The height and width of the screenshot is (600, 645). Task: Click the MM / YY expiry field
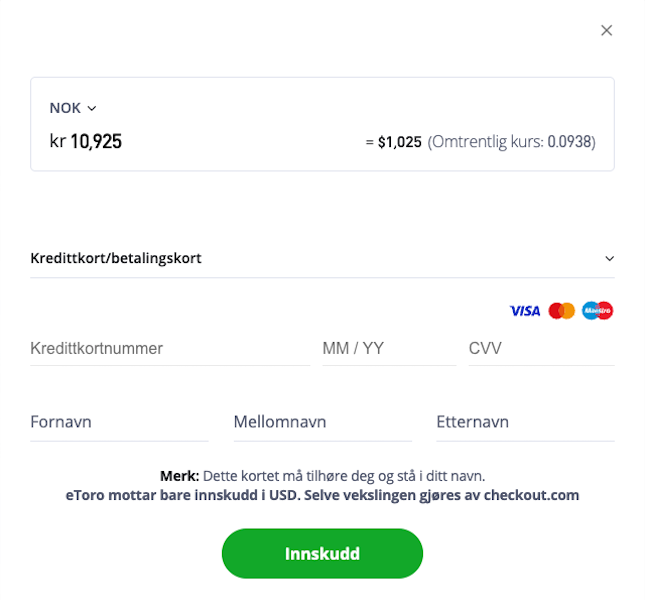click(x=389, y=349)
